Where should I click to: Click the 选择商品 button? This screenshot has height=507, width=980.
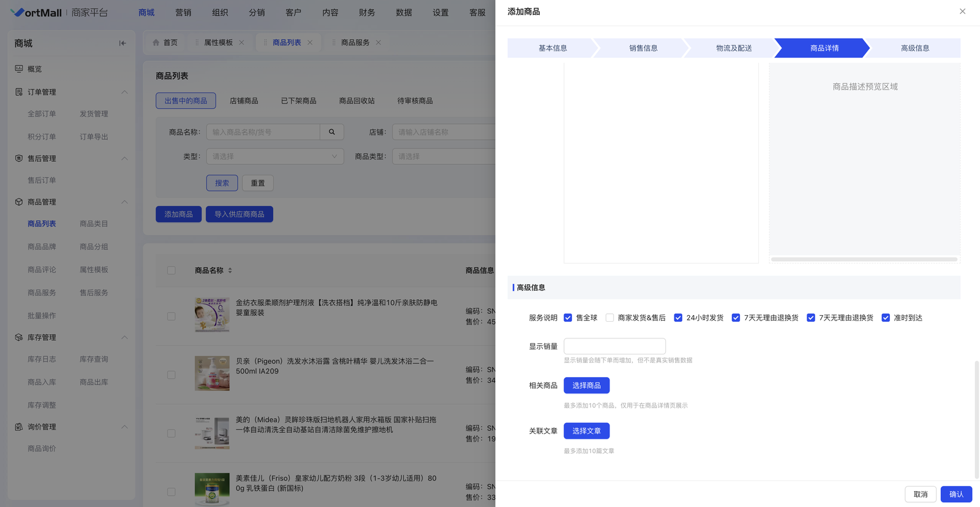pyautogui.click(x=586, y=386)
